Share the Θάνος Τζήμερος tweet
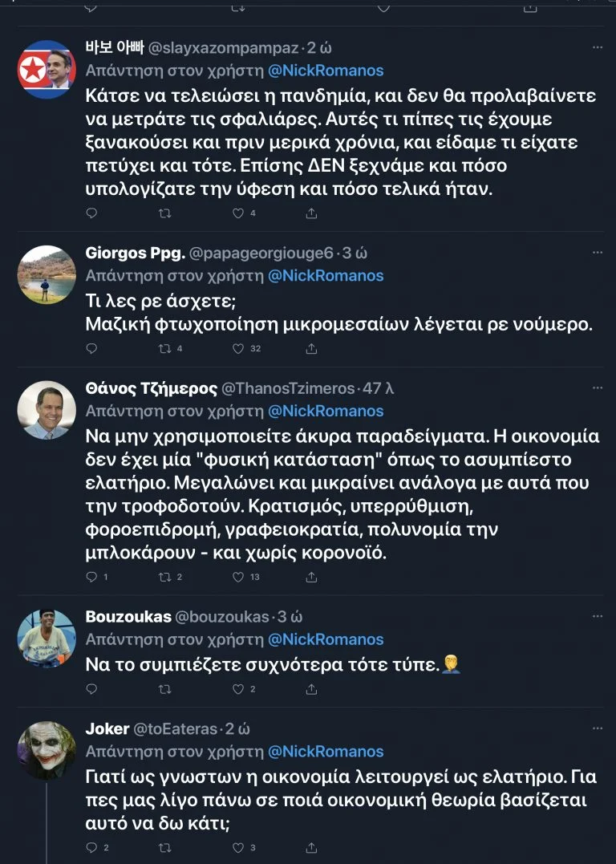Viewport: 616px width, 864px height. coord(311,577)
